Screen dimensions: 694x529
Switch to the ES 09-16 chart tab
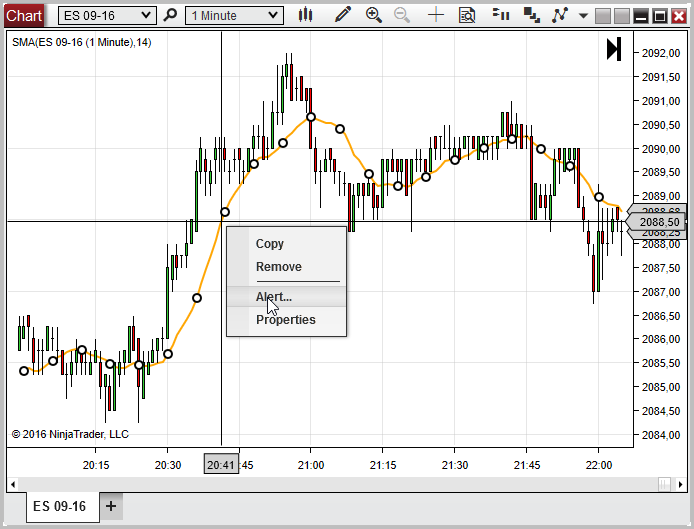pyautogui.click(x=59, y=506)
